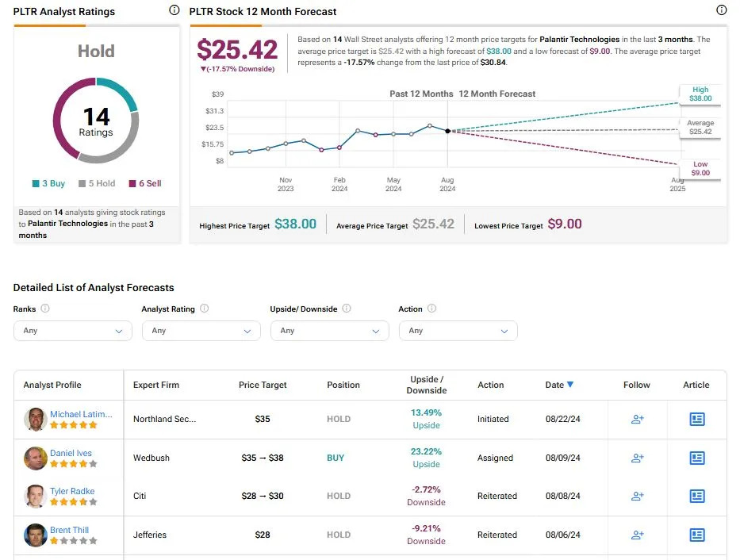Open Tyler Radke analyst profile link
Viewport: 740px width, 560px height.
point(72,491)
